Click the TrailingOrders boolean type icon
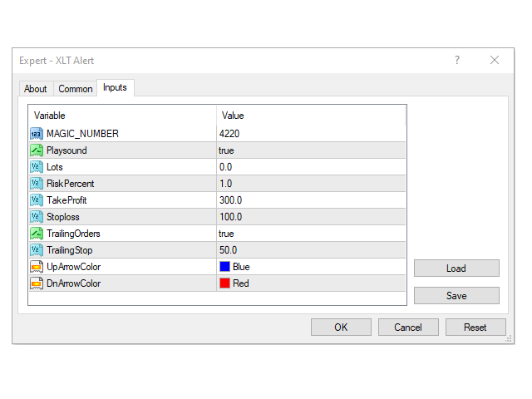 [37, 234]
